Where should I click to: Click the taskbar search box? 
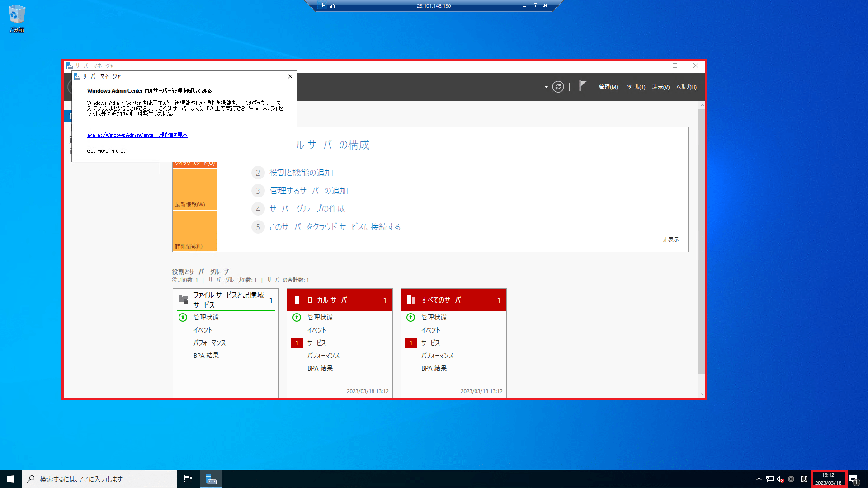[x=99, y=479]
